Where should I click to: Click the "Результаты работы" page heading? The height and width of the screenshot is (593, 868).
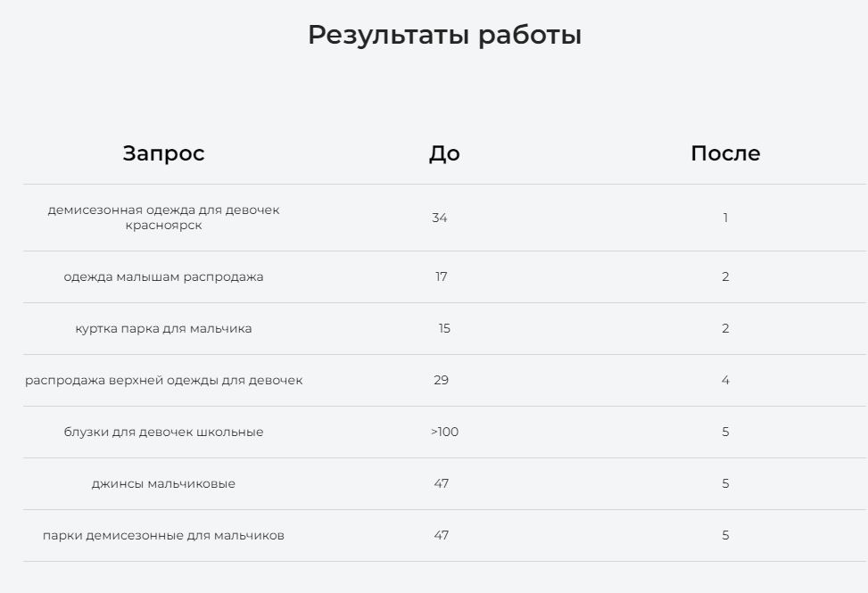tap(444, 36)
